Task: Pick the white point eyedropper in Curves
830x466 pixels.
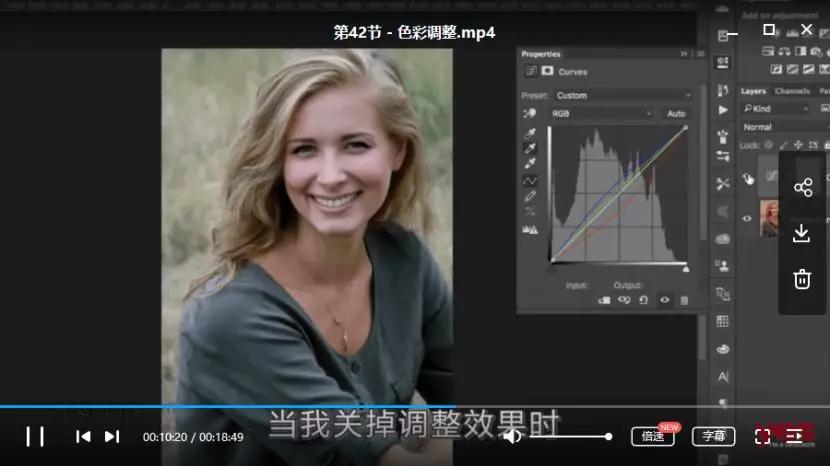Action: 530,163
